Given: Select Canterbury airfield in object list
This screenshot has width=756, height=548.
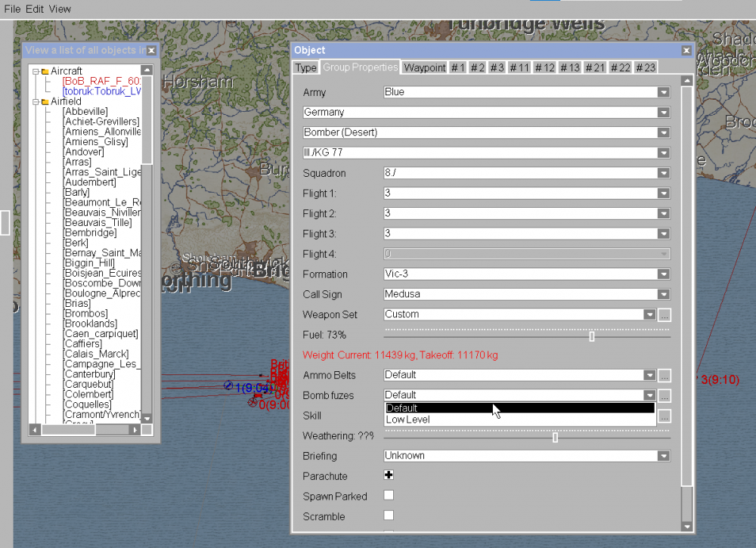Looking at the screenshot, I should pos(89,374).
